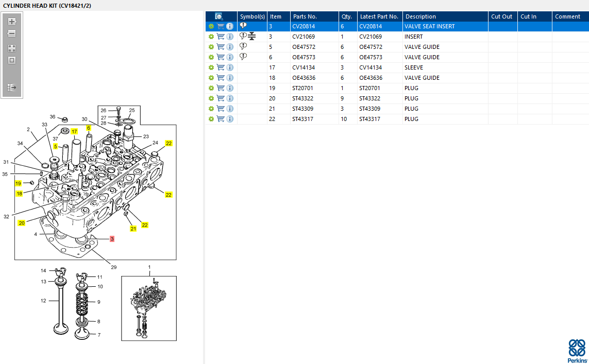Click part number ST43322 in Parts No. column
589x364 pixels.
tap(302, 98)
